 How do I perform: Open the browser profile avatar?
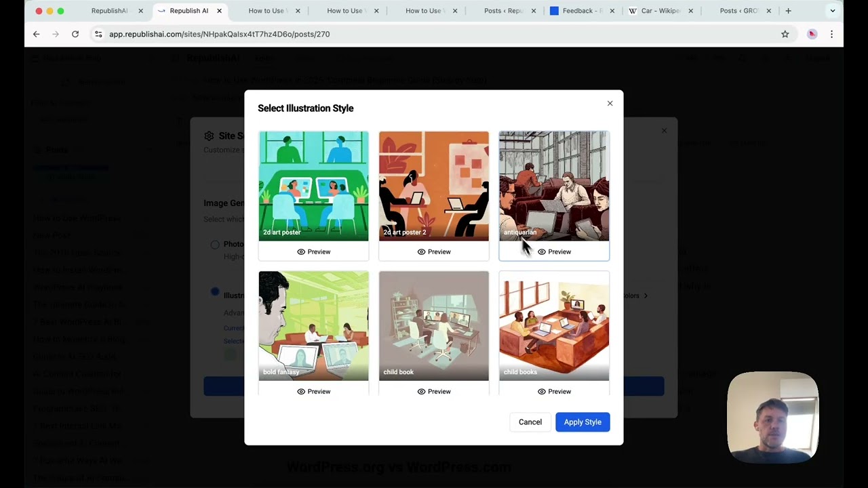[812, 34]
